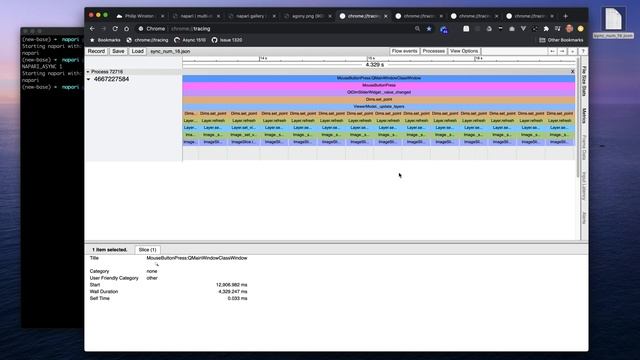Click the Self Time value 0.033 ms
Viewport: 640px width, 360px height.
point(238,299)
